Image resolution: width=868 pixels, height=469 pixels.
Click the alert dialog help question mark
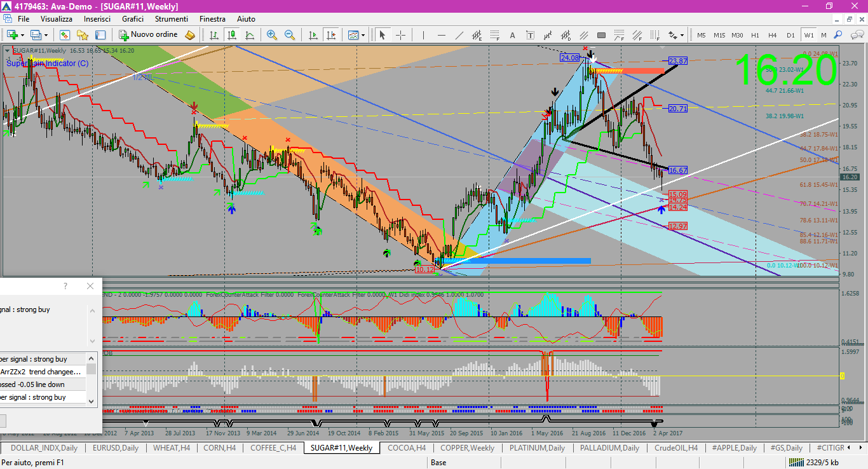click(x=65, y=286)
